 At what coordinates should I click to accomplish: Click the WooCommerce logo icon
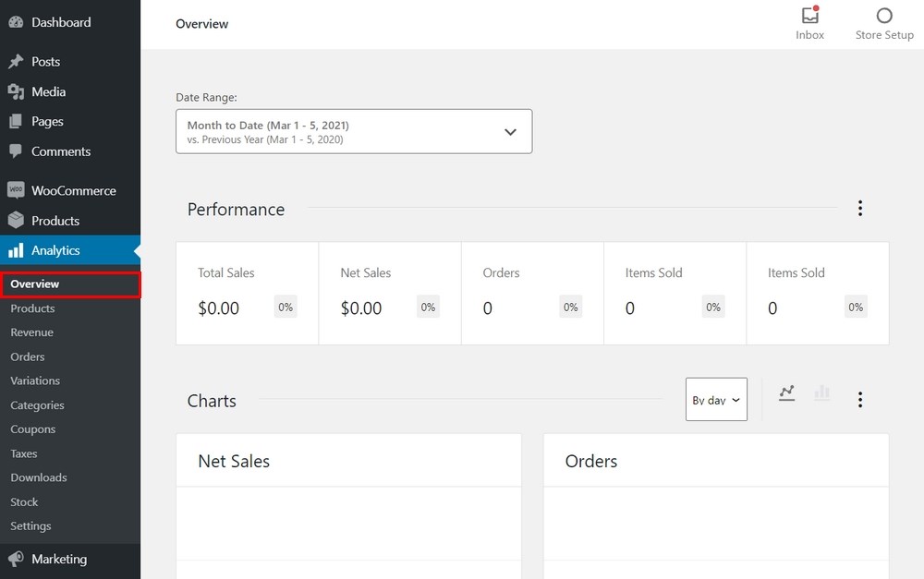[x=16, y=190]
